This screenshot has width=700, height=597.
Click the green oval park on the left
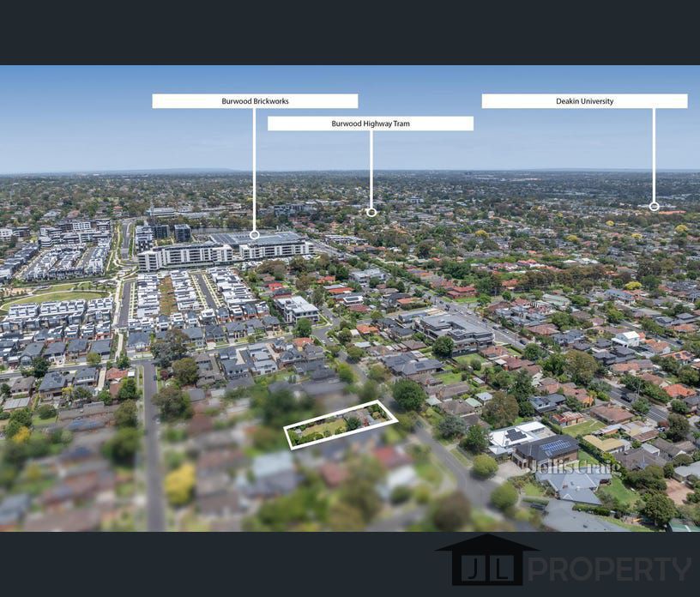[51, 298]
